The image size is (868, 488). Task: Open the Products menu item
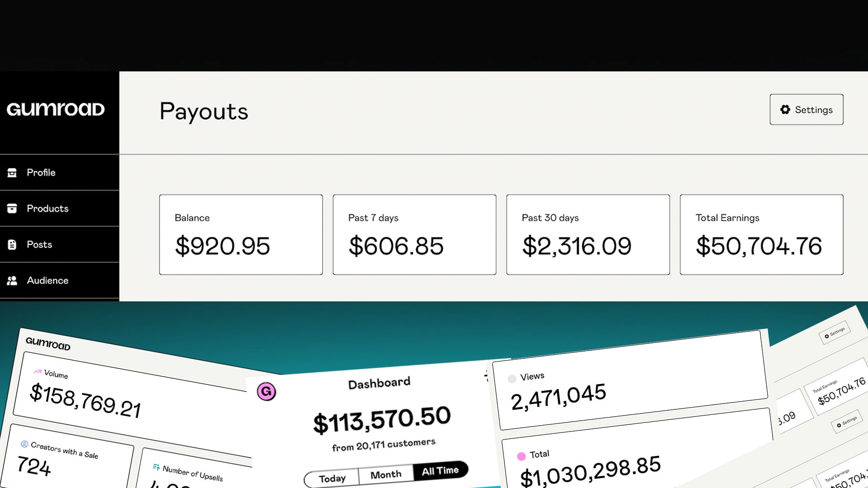coord(47,208)
